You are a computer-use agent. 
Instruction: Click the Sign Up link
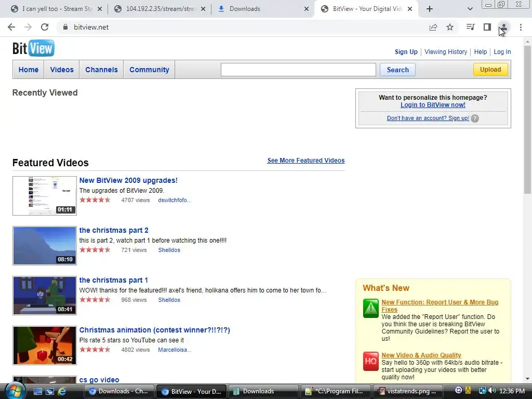click(406, 52)
